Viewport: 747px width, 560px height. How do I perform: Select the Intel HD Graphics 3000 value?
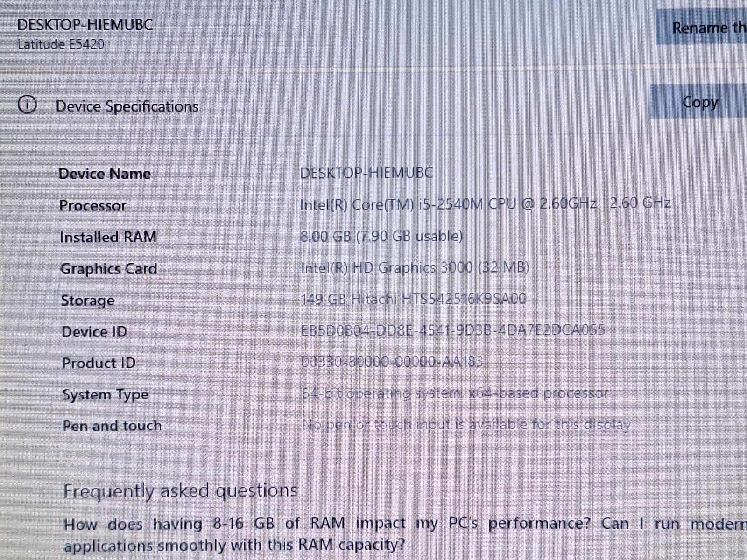coord(415,267)
